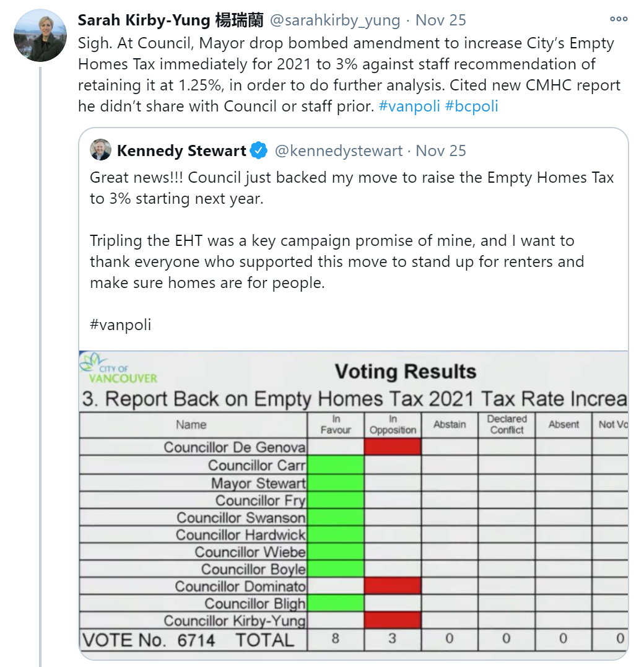Open the tweet's three-dot more options menu

tap(619, 19)
